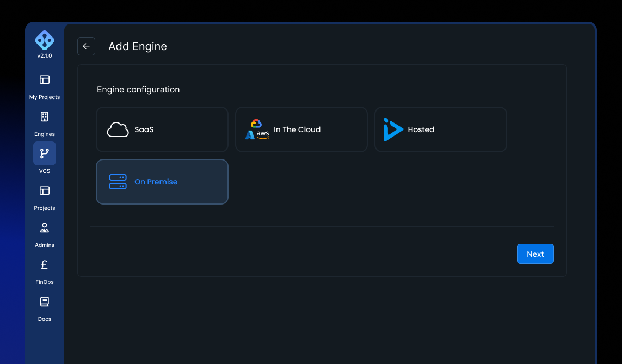This screenshot has height=364, width=622.
Task: Click the Engine configuration heading
Action: click(x=138, y=90)
